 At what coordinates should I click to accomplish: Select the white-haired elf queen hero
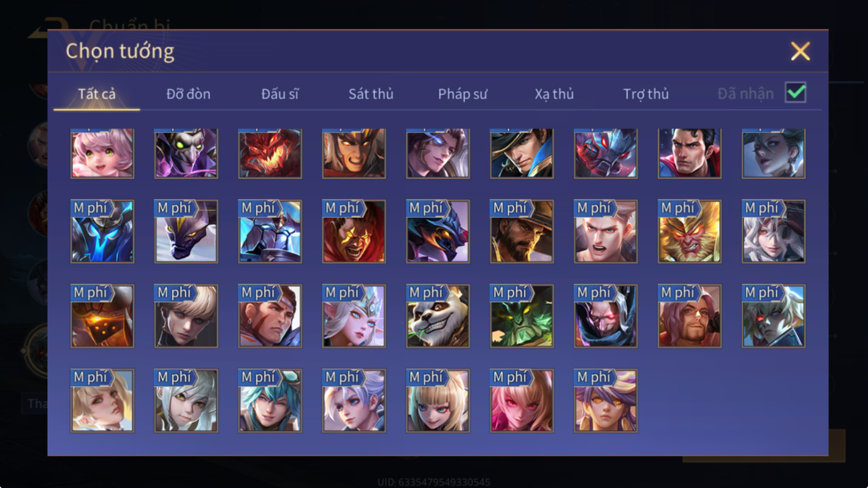[x=353, y=316]
